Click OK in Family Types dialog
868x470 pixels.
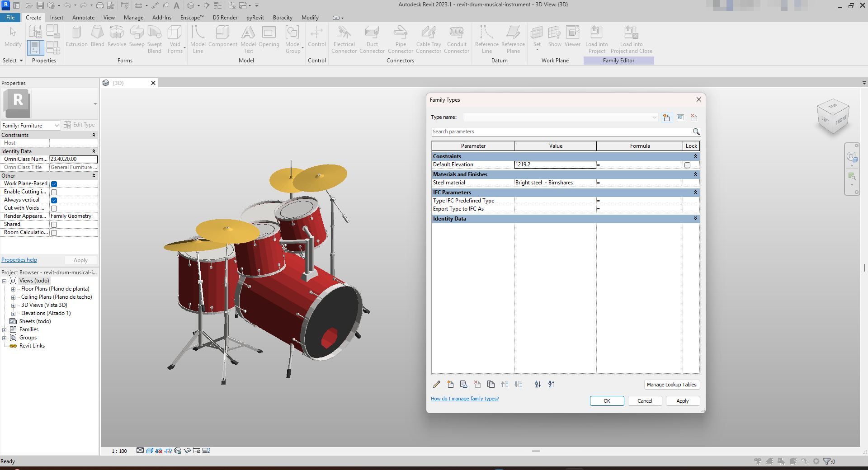pos(607,401)
